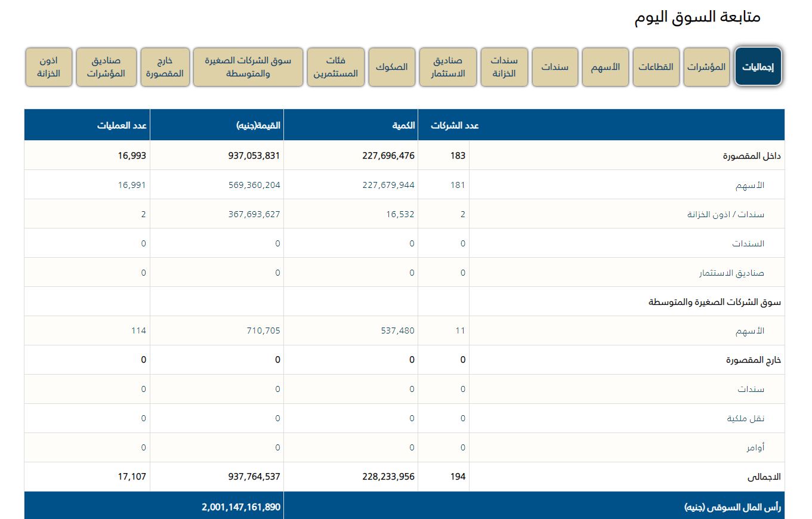Select the إجماليات (Totals) tab
This screenshot has width=812, height=519.
pyautogui.click(x=758, y=67)
